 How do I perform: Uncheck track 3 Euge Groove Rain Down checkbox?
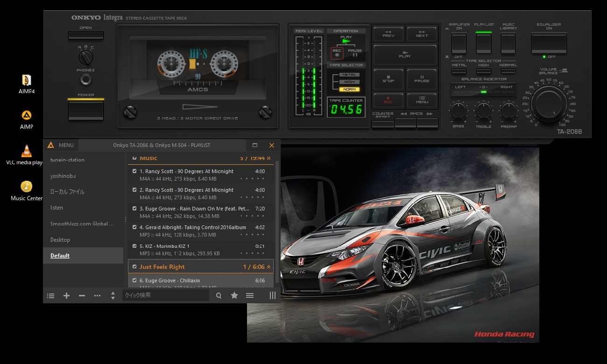click(x=134, y=209)
